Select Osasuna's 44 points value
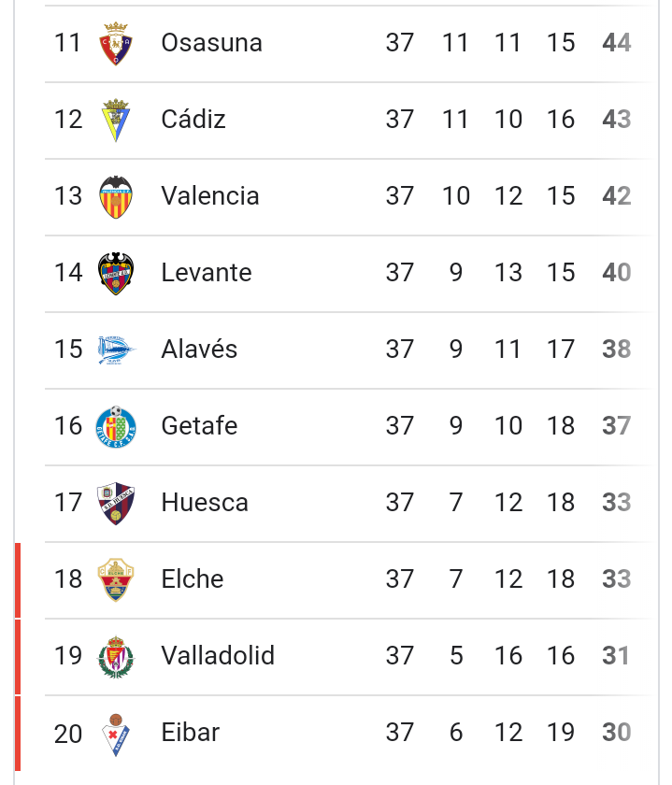Viewport: 672px width, 785px height. pos(617,43)
